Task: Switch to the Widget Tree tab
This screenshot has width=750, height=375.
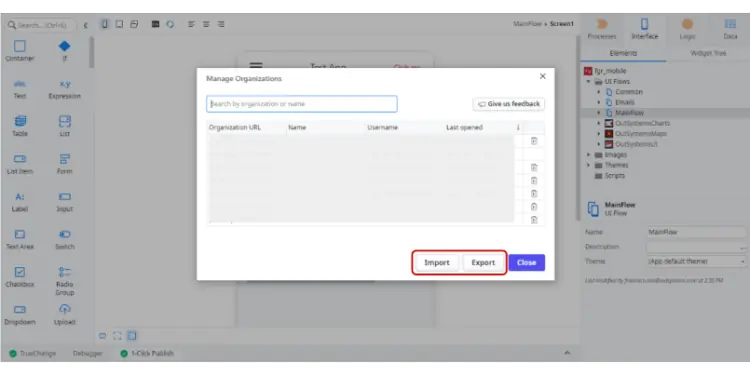Action: 708,54
